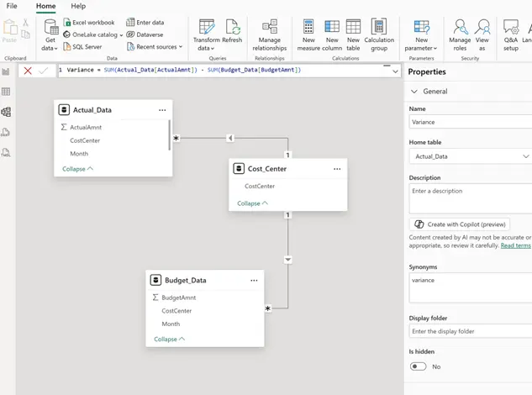Toggle the Is hidden switch
532x395 pixels.
coord(418,366)
